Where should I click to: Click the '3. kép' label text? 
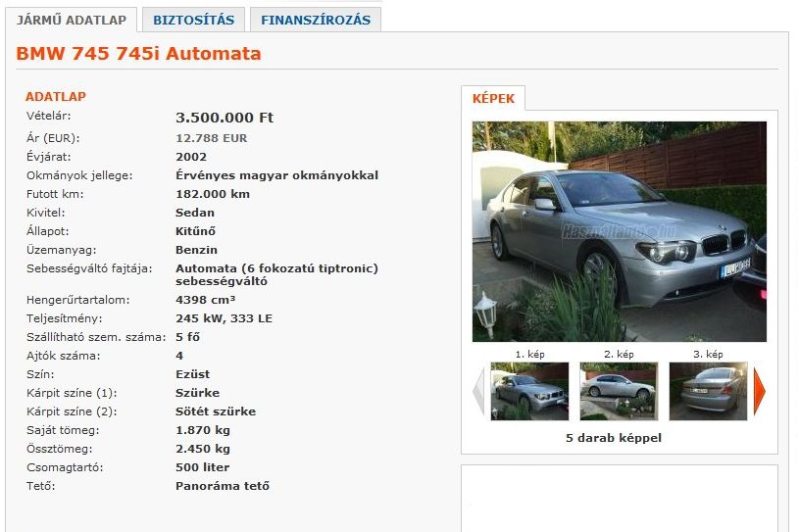[708, 354]
